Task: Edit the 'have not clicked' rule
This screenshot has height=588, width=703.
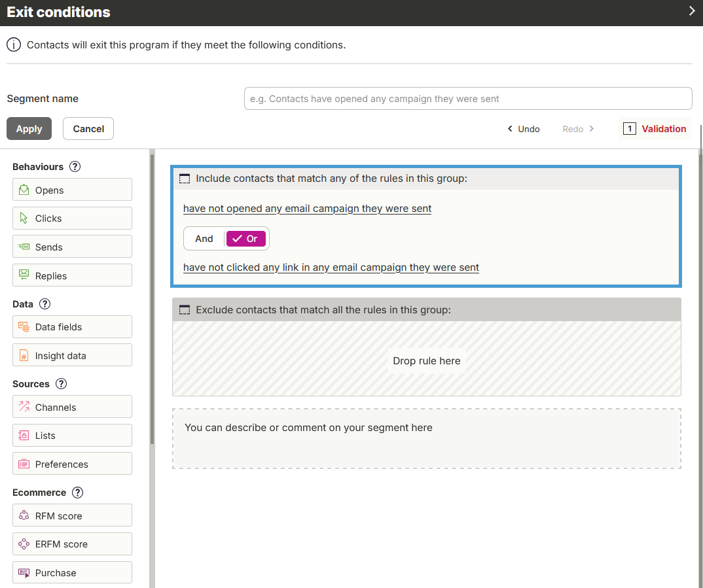Action: (331, 268)
